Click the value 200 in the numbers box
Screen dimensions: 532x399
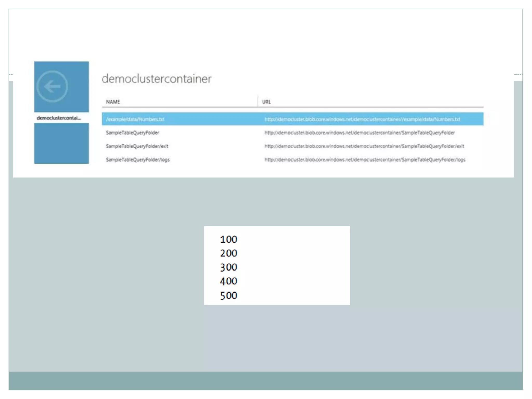pos(229,253)
